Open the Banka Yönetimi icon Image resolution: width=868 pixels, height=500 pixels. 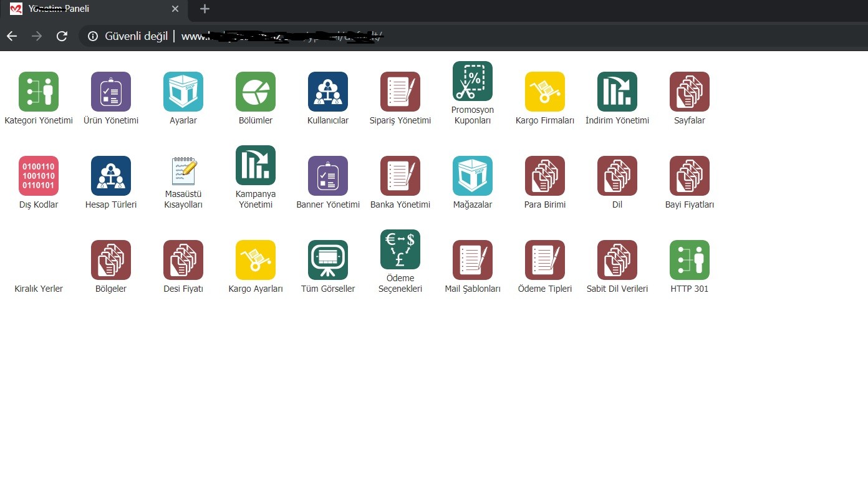pos(400,176)
